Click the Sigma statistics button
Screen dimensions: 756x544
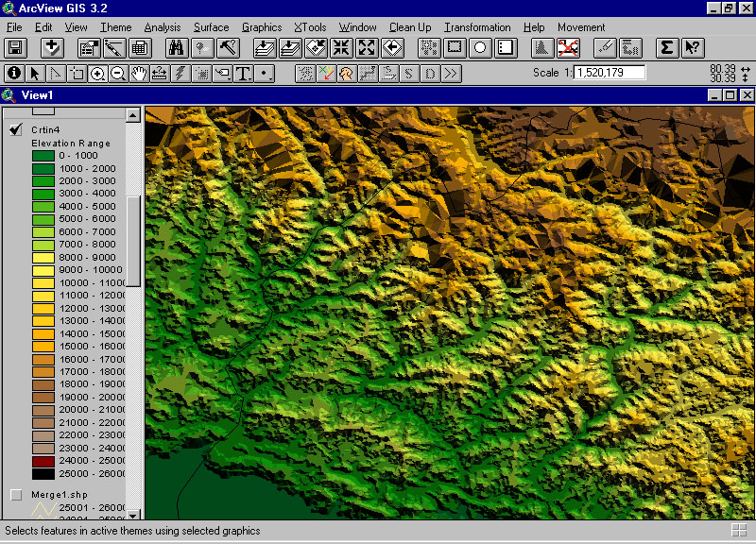tap(666, 47)
